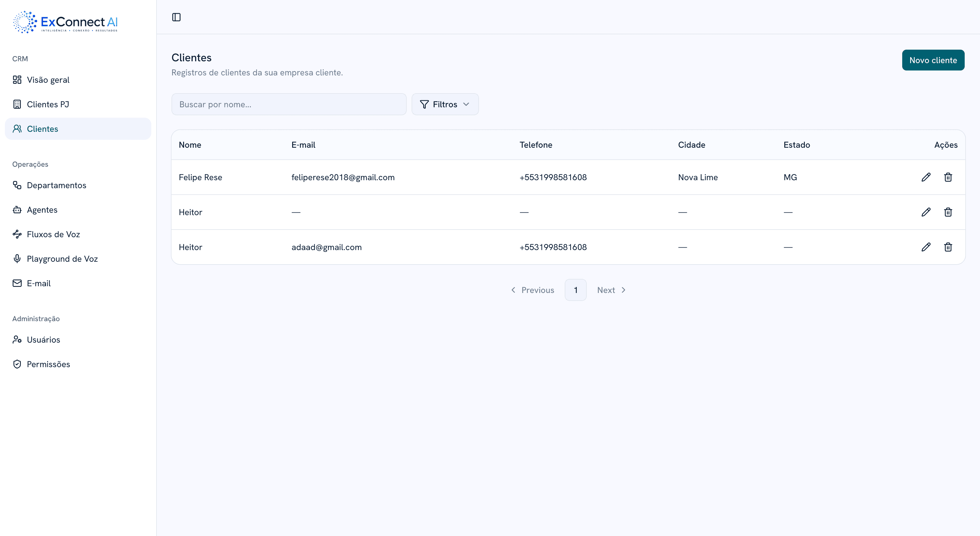980x536 pixels.
Task: Open Clientes PJ menu item
Action: coord(78,104)
